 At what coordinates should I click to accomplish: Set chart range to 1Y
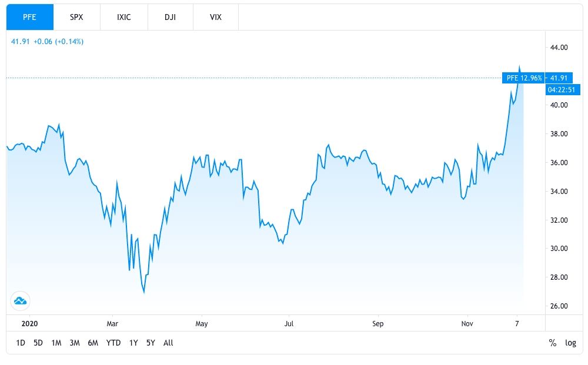pyautogui.click(x=133, y=343)
